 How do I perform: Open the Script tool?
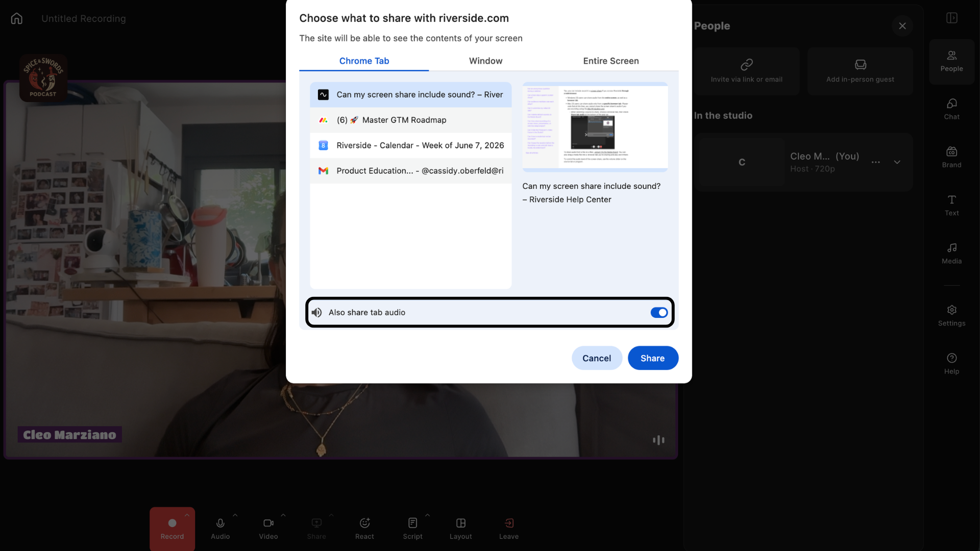(x=412, y=529)
